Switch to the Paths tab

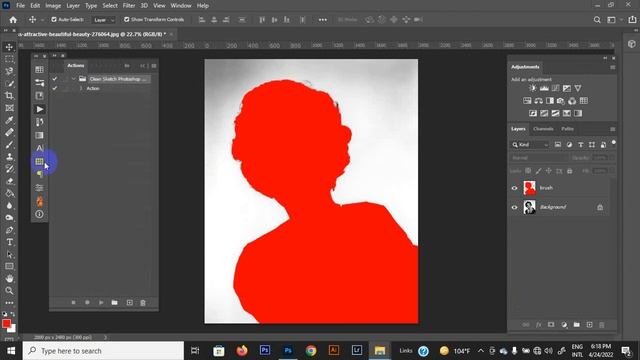point(567,129)
